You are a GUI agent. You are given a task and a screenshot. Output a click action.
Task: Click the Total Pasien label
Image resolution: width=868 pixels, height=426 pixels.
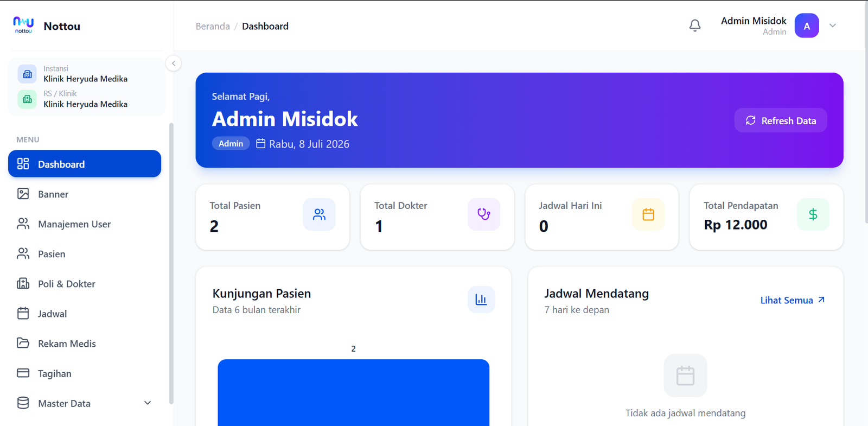pos(235,206)
